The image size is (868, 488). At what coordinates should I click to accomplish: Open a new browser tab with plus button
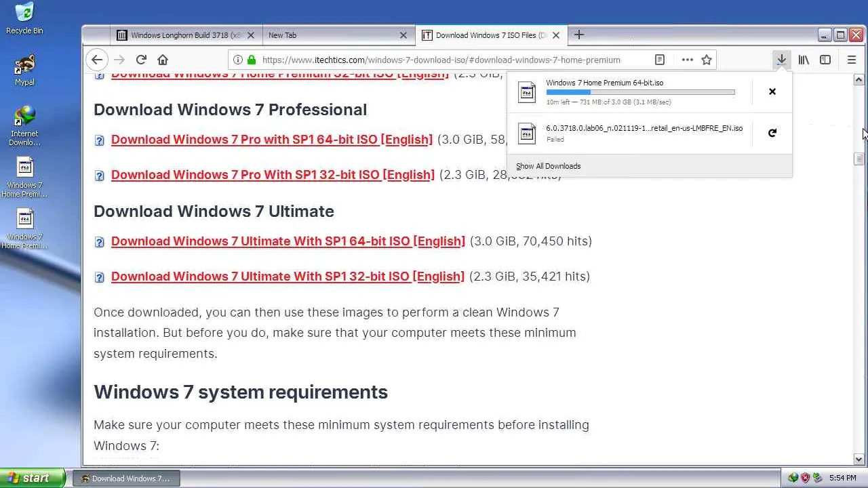(x=579, y=35)
